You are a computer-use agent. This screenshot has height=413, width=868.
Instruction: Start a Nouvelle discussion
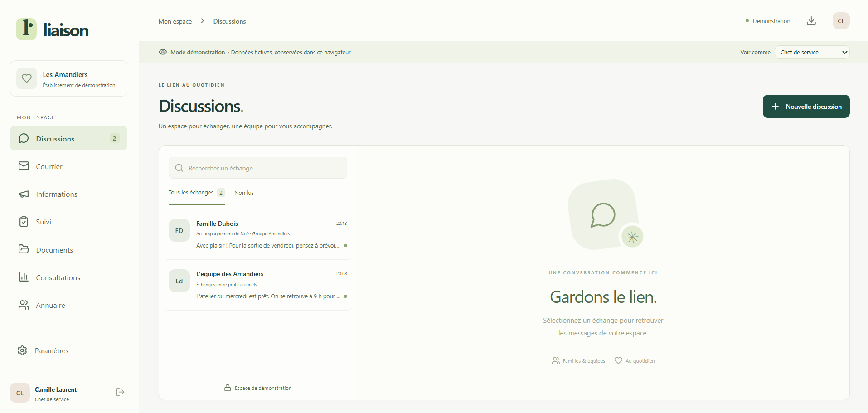(x=806, y=107)
